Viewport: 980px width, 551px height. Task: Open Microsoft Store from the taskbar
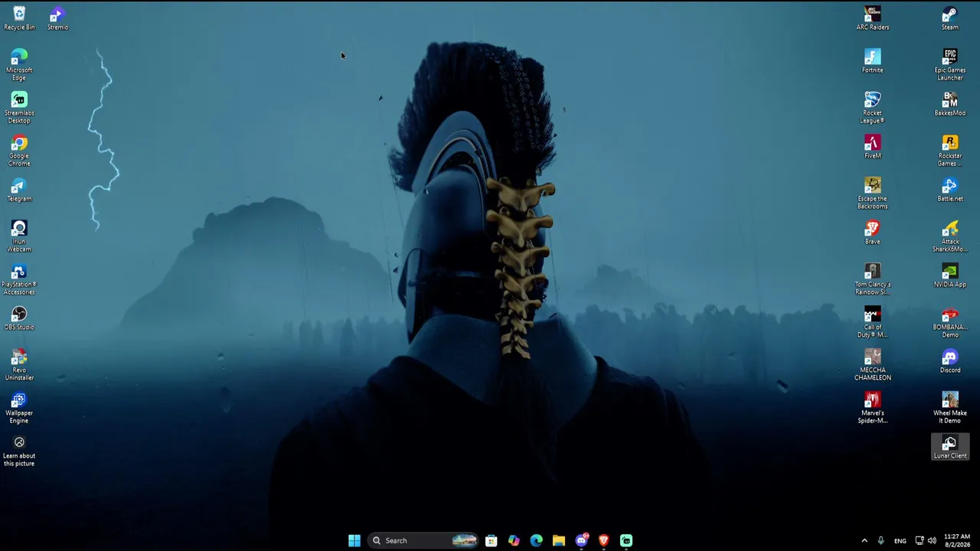point(492,540)
